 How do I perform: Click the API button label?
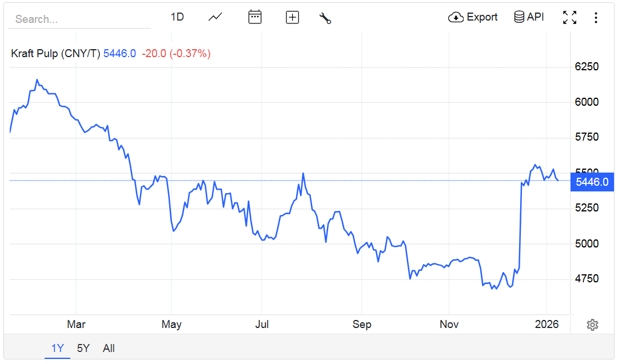coord(536,17)
